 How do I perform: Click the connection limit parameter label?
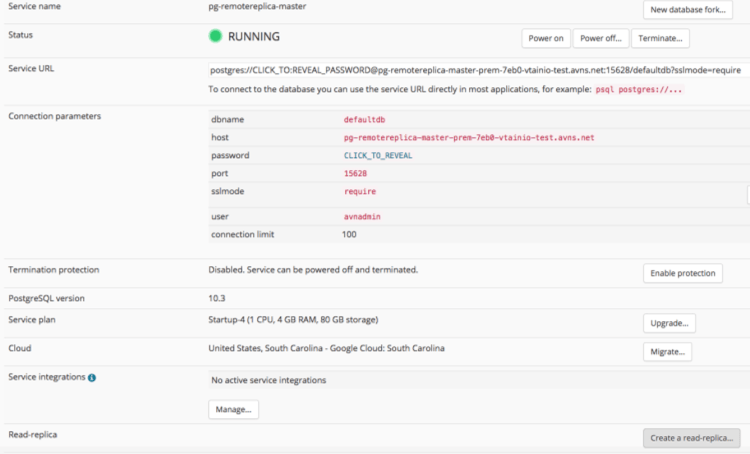[243, 234]
